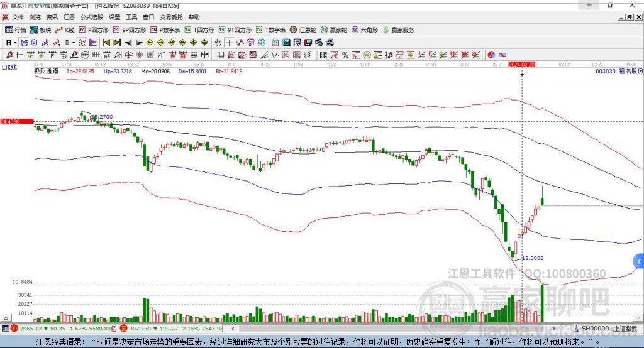
Task: Open the 江恩 menu
Action: [x=69, y=17]
